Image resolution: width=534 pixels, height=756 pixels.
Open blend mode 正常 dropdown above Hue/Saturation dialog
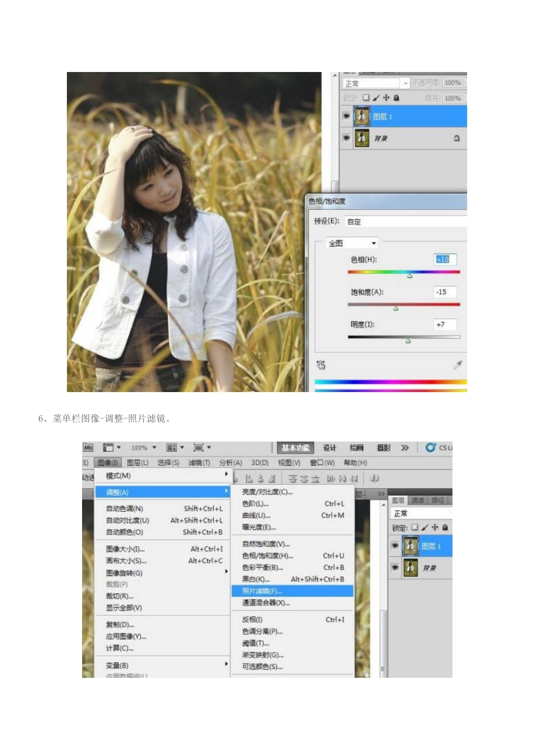click(x=376, y=83)
